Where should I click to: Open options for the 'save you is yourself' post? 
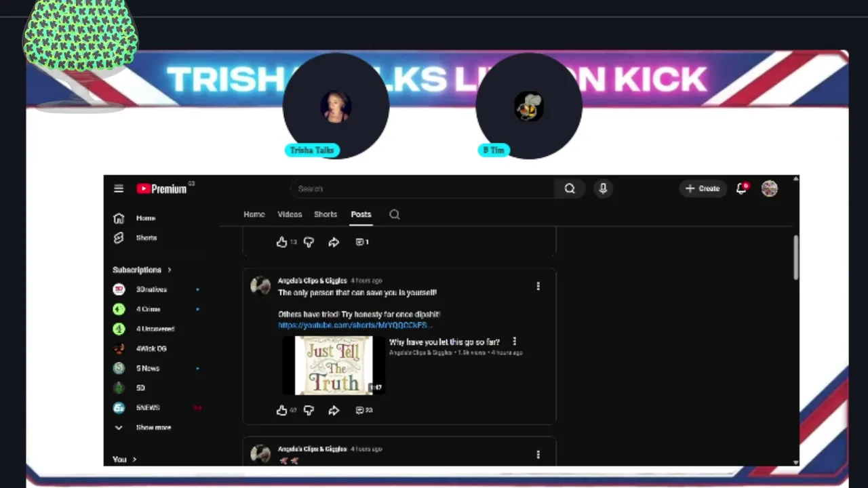click(x=538, y=286)
